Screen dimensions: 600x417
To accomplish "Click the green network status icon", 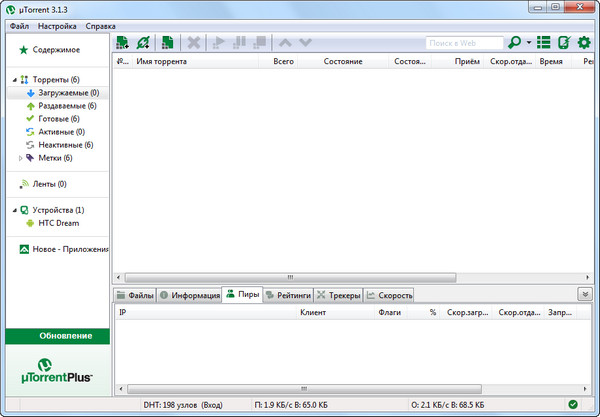I will (x=572, y=404).
